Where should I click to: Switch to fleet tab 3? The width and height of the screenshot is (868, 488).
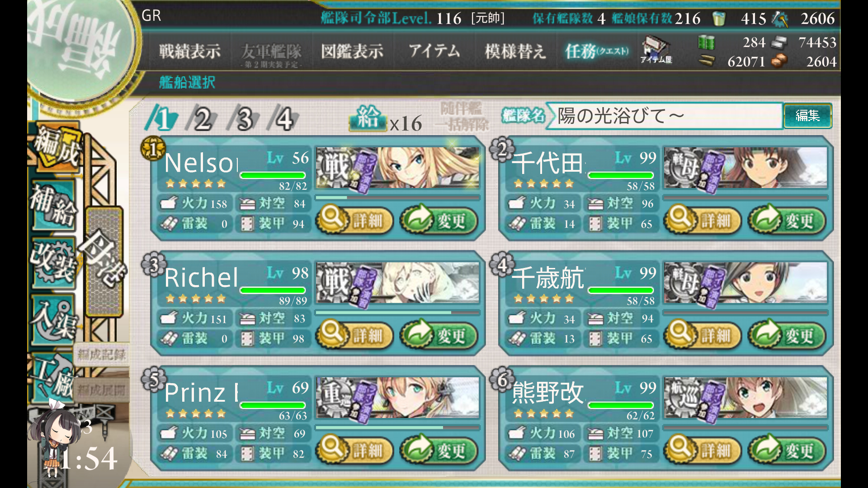pyautogui.click(x=244, y=119)
